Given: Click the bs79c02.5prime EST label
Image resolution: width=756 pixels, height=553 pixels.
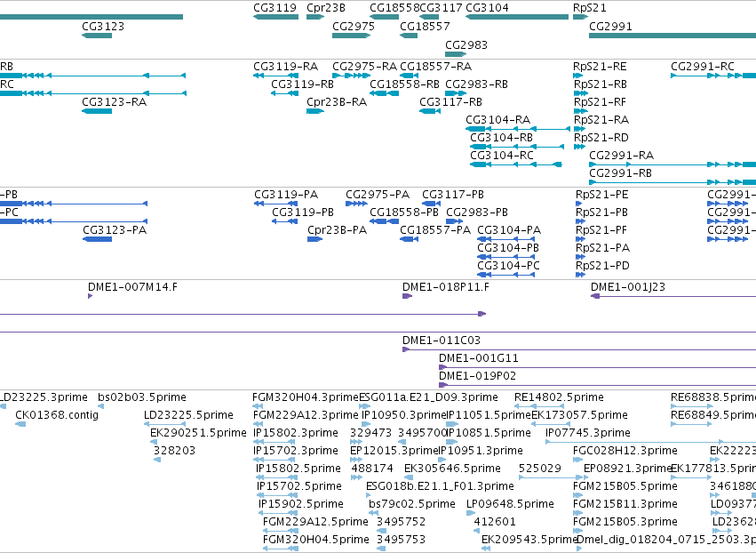Looking at the screenshot, I should (412, 504).
